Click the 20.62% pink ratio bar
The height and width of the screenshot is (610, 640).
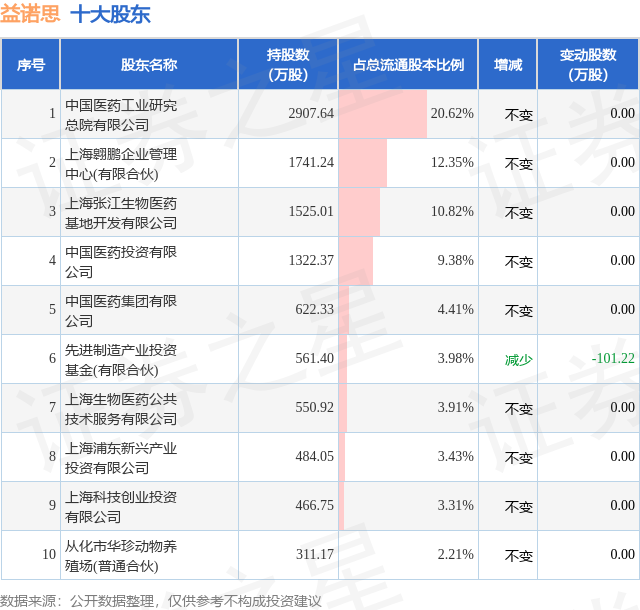tap(383, 114)
